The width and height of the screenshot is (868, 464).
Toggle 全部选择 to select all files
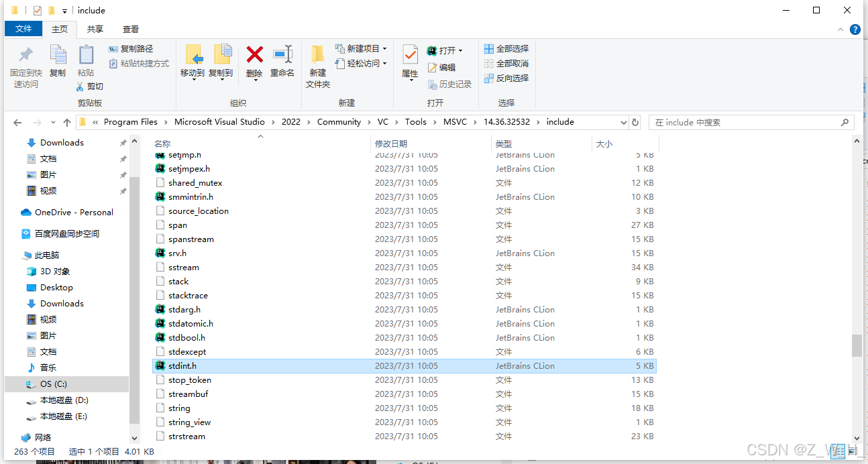coord(506,48)
